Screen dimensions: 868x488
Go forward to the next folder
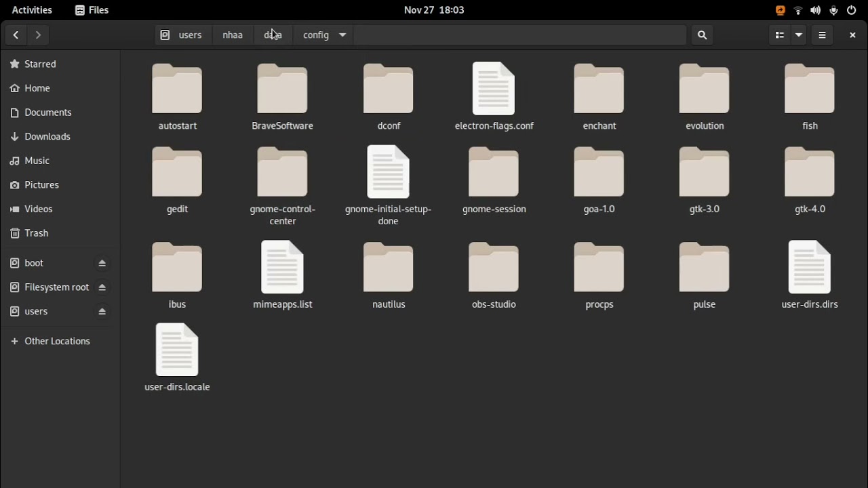coord(39,35)
